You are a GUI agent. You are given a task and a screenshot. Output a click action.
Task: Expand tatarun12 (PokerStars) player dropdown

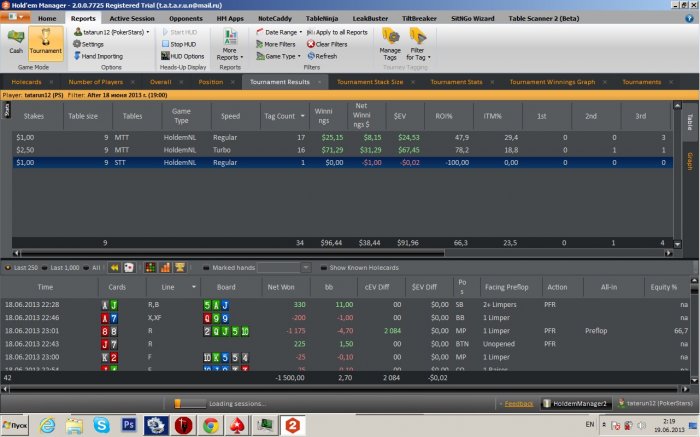[112, 32]
